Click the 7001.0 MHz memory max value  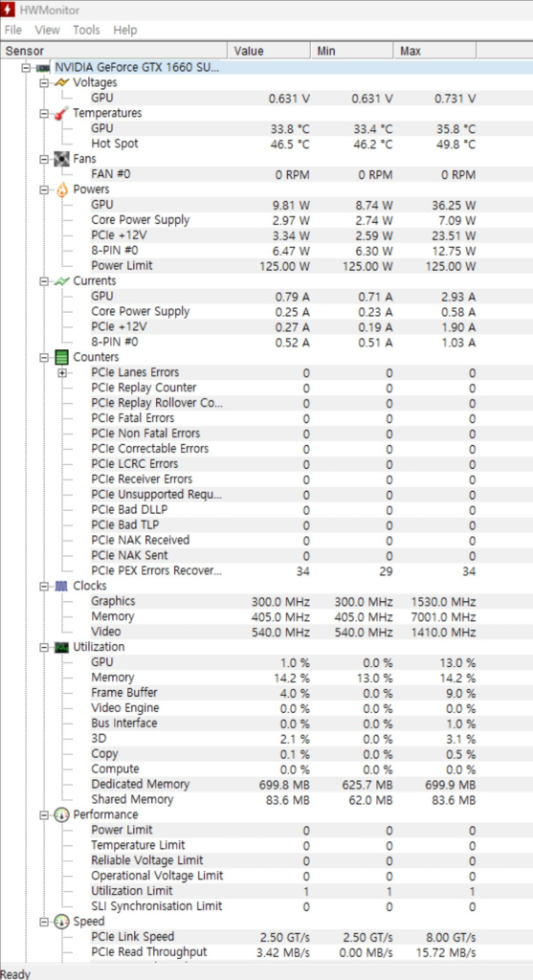[444, 617]
